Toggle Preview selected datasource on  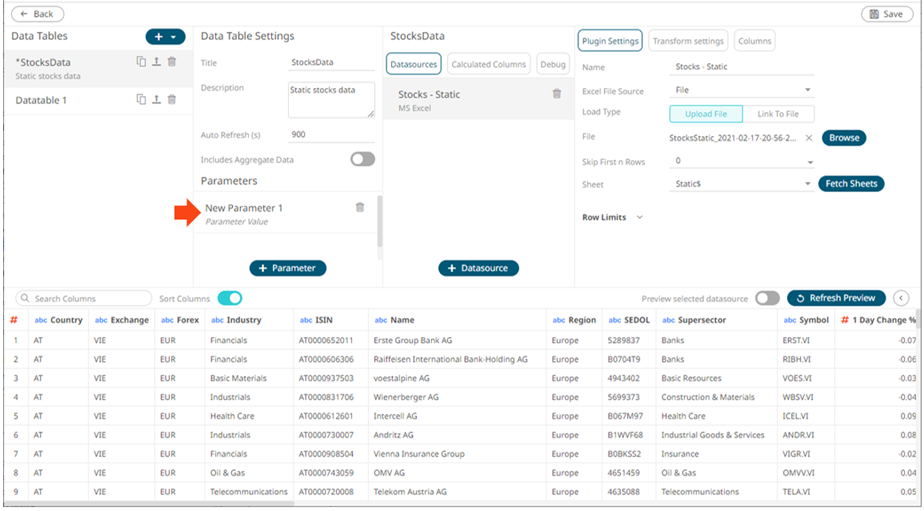point(767,298)
